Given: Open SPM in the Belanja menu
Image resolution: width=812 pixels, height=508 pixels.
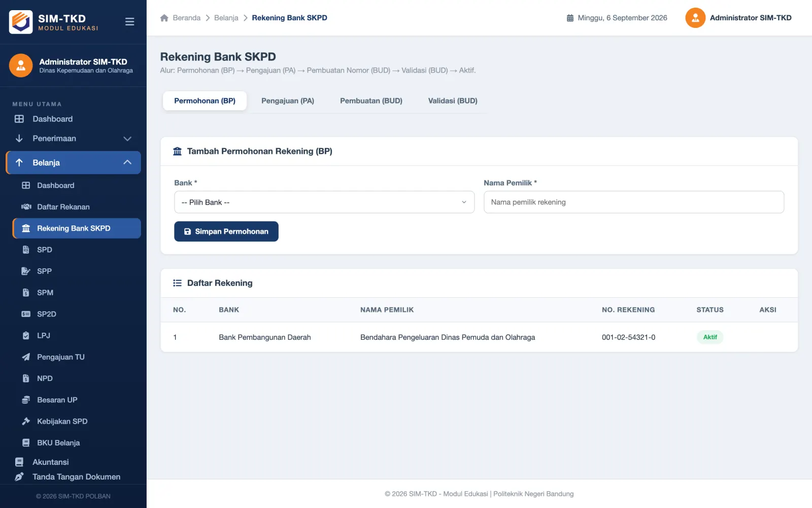Looking at the screenshot, I should [77, 293].
